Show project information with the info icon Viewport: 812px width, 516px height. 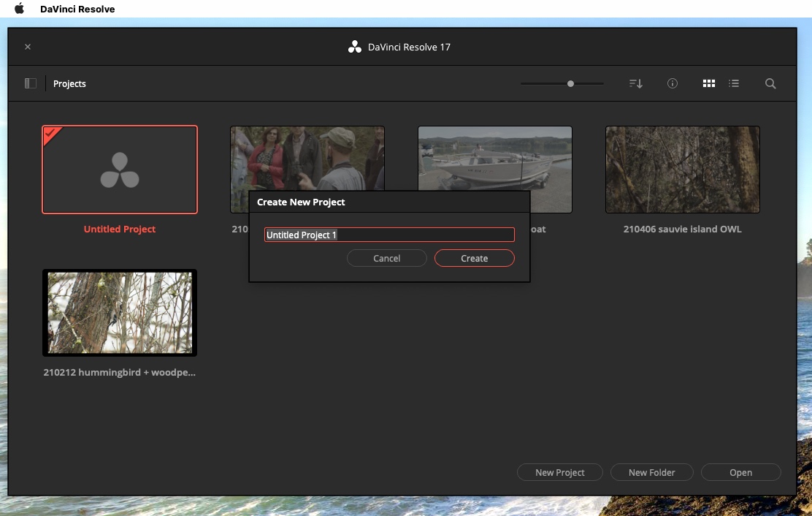point(673,83)
